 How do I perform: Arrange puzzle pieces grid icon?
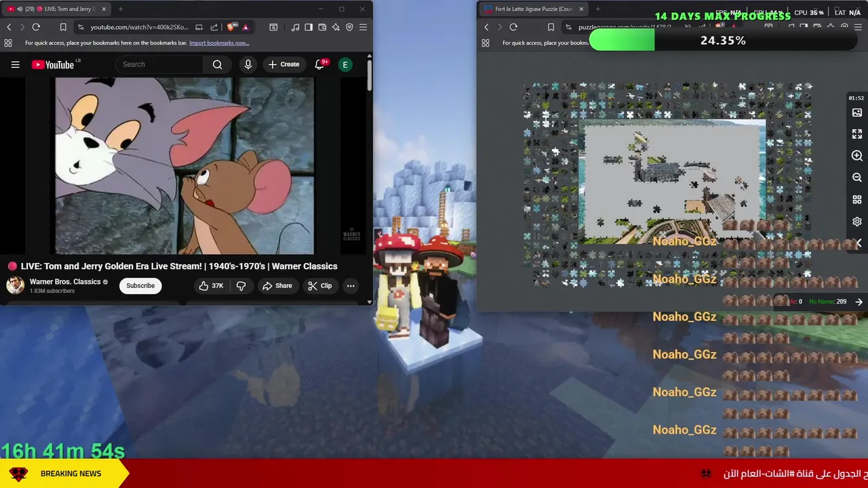pos(857,200)
